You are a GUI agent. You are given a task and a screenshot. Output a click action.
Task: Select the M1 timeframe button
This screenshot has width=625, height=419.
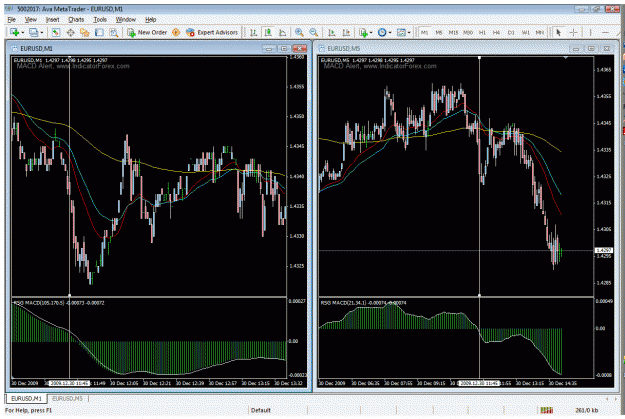[x=425, y=32]
